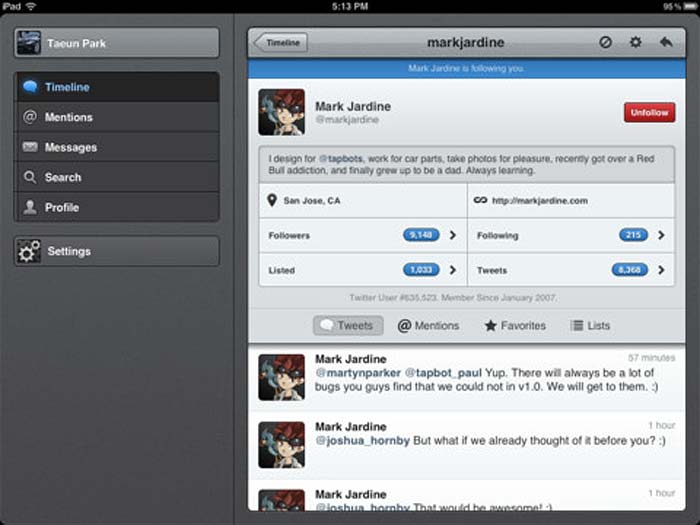The height and width of the screenshot is (525, 700).
Task: Open Search in the sidebar
Action: point(117,177)
